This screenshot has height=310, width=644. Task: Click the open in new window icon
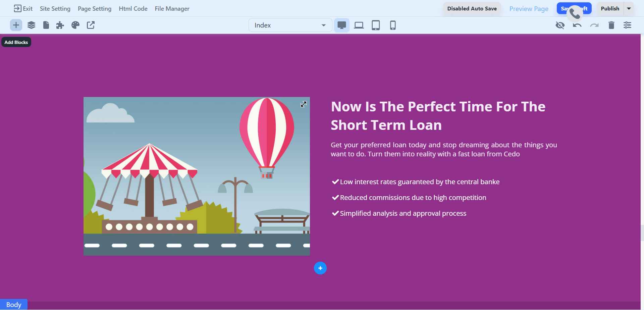coord(91,25)
